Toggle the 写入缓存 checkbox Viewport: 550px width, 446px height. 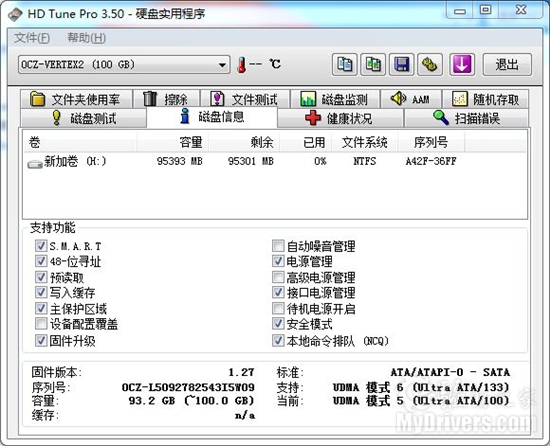(x=41, y=292)
